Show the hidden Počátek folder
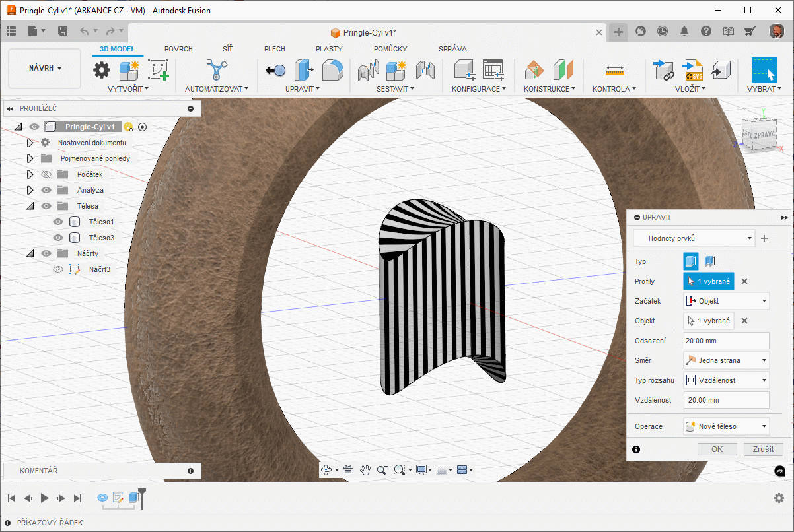 click(46, 174)
